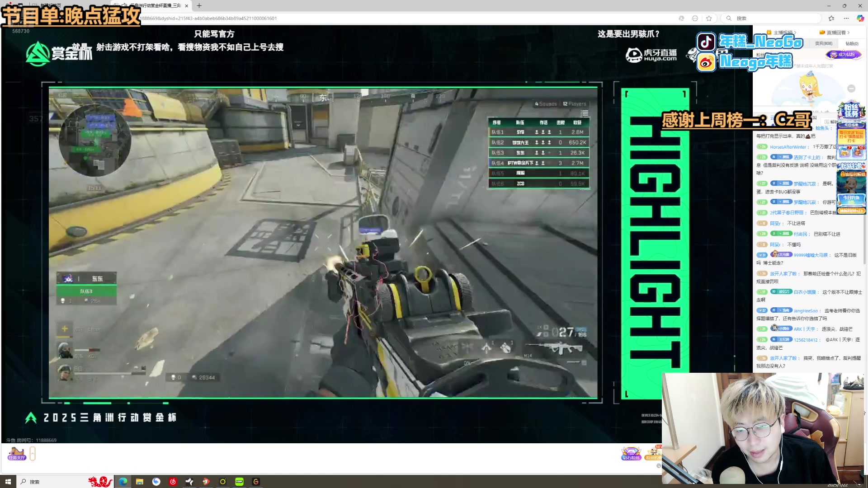868x488 pixels.
Task: Expand the panel next to 任务大厅 with the up chevron
Action: (x=33, y=453)
